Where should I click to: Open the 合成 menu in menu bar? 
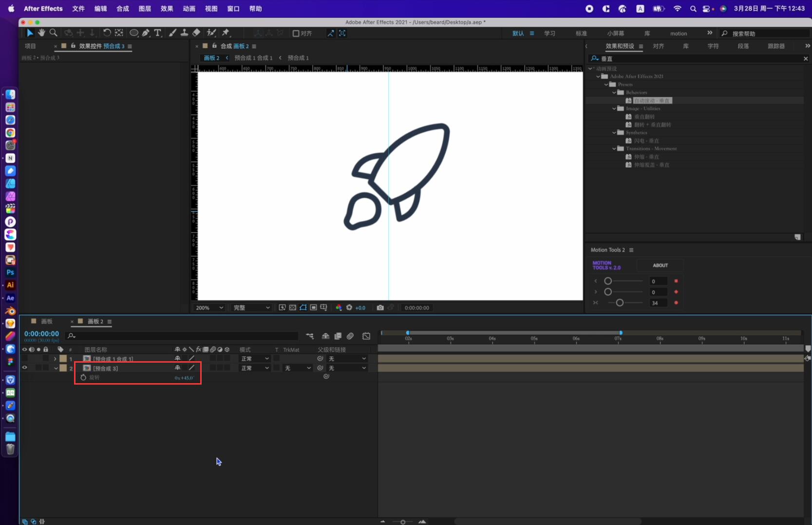[x=123, y=8]
